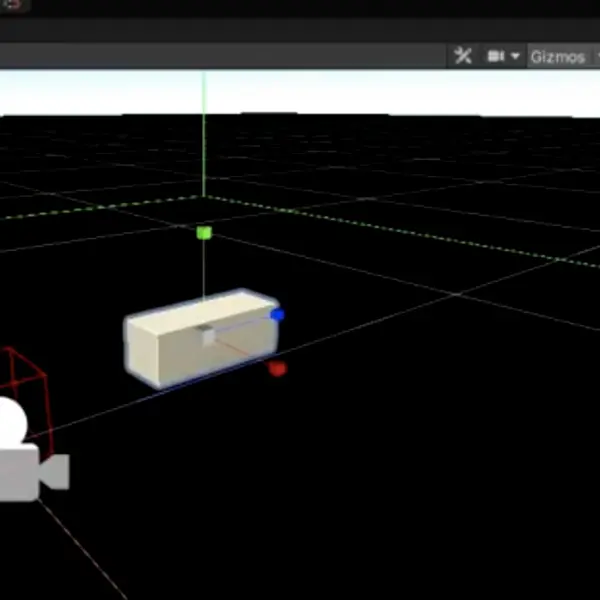The width and height of the screenshot is (600, 600).
Task: Select the beige cube's top face
Action: point(203,311)
